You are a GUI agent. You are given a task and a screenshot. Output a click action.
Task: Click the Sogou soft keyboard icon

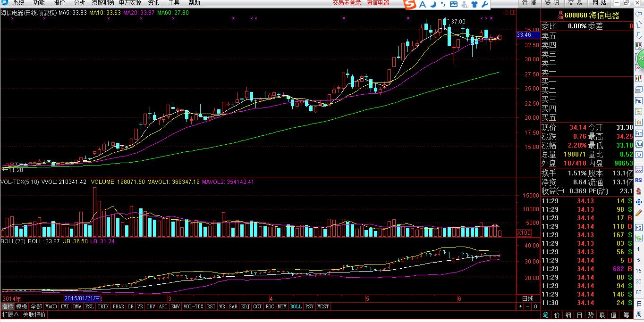453,4
